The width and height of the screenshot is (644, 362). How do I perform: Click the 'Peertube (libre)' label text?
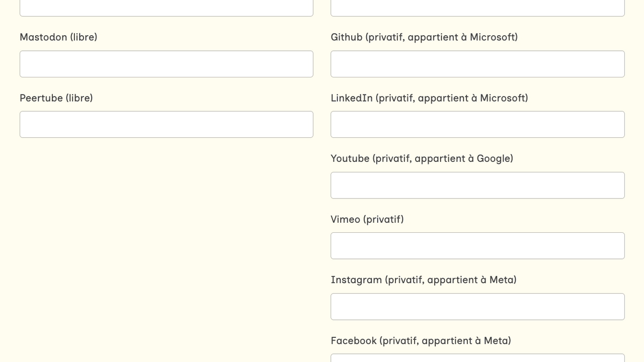pos(56,98)
